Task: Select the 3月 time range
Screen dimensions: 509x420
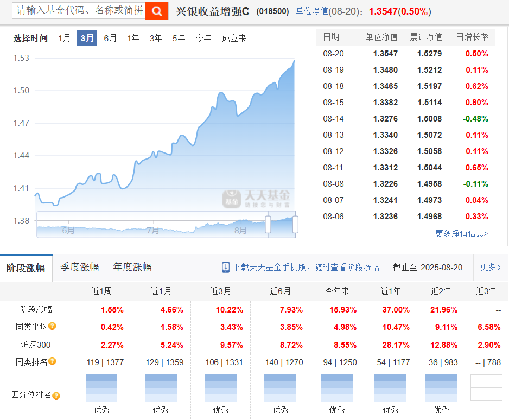Action: coord(87,38)
